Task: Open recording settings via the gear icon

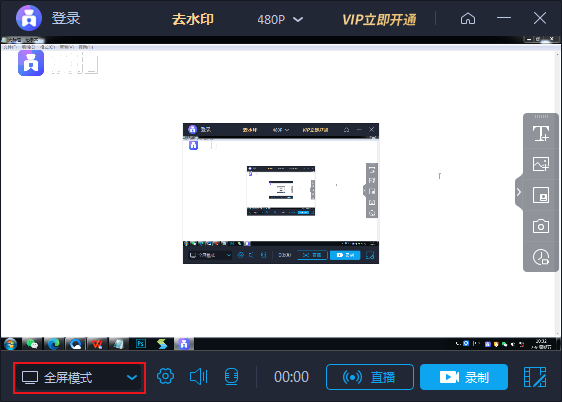Action: (x=165, y=377)
